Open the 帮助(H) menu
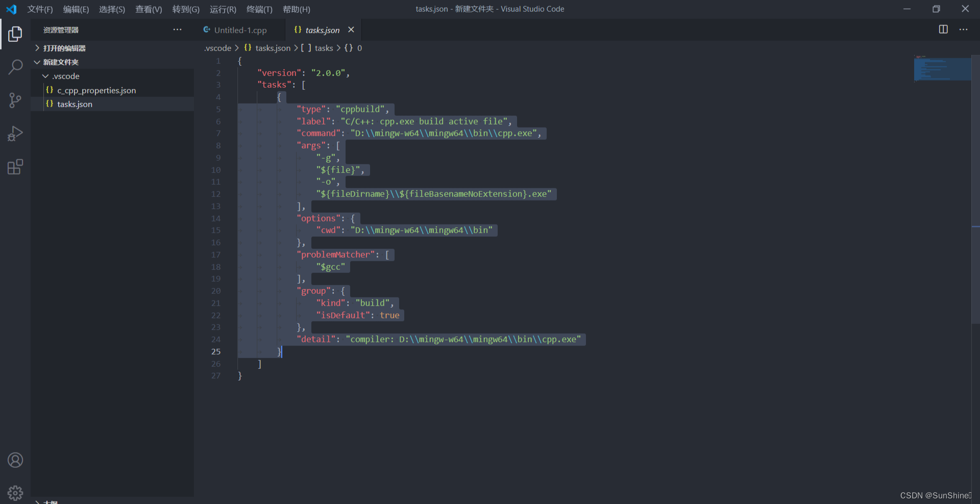Image resolution: width=980 pixels, height=504 pixels. point(297,9)
